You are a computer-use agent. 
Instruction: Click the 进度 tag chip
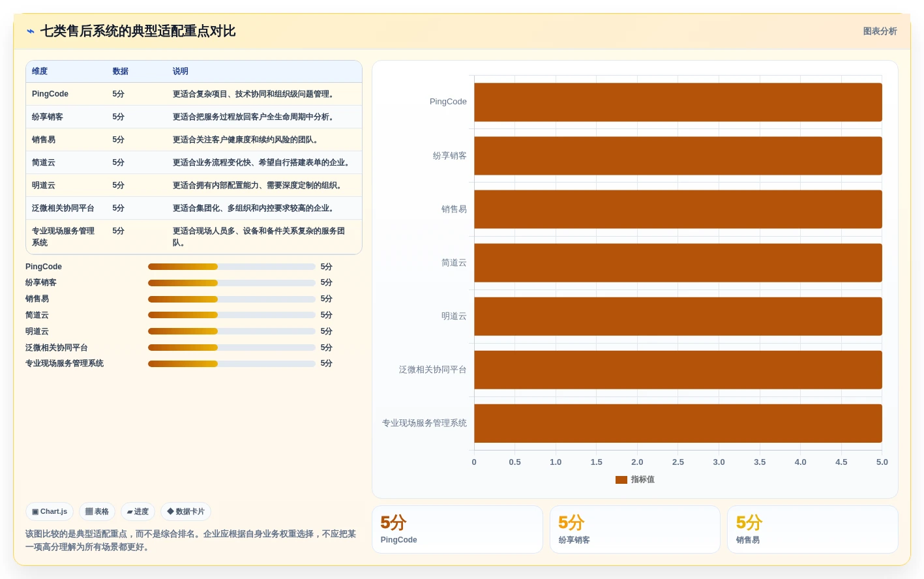click(138, 512)
